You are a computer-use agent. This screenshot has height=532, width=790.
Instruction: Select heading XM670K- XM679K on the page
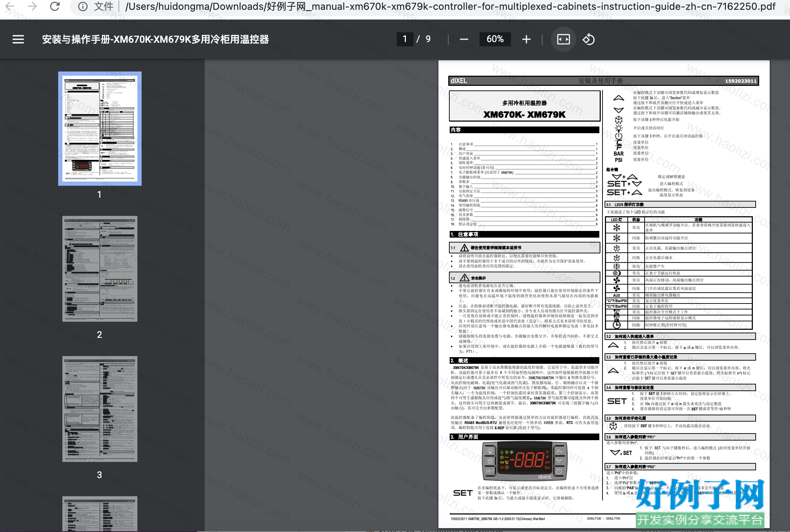[x=524, y=115]
